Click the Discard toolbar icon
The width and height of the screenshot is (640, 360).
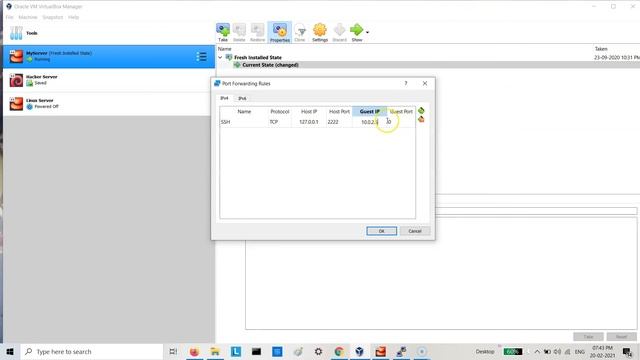tap(339, 32)
